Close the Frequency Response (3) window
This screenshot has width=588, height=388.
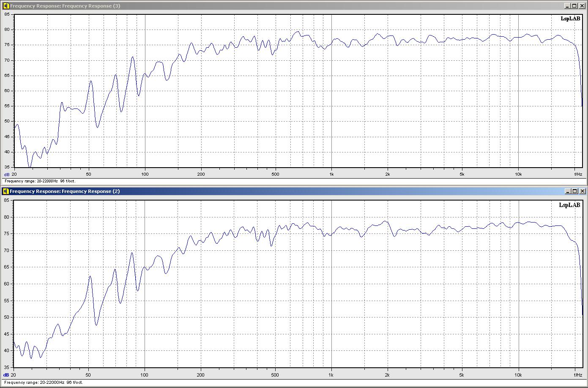(x=582, y=6)
